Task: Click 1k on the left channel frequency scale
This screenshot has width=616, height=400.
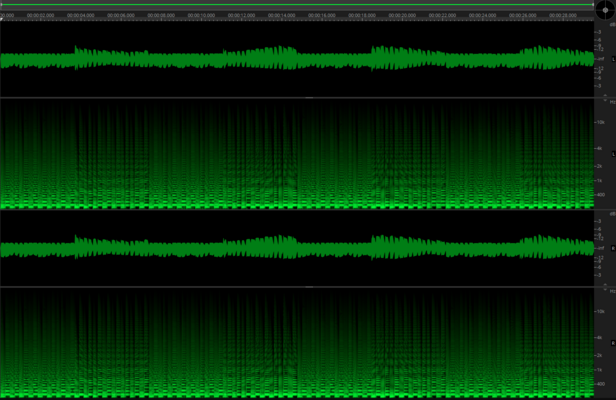Action: [600, 181]
